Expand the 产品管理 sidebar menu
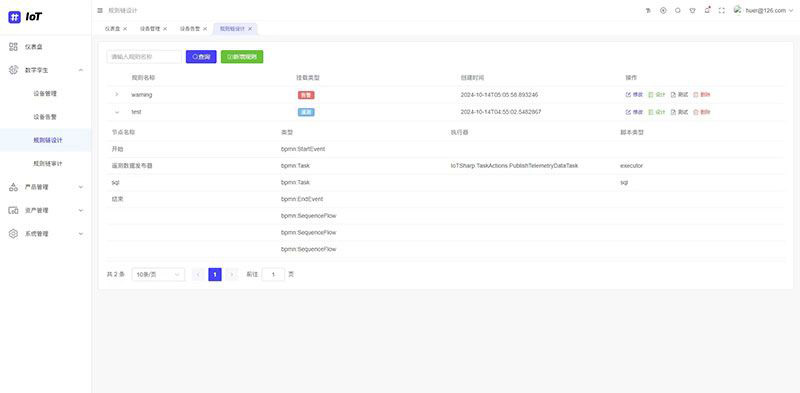Screen dimensions: 800x393 (81, 187)
